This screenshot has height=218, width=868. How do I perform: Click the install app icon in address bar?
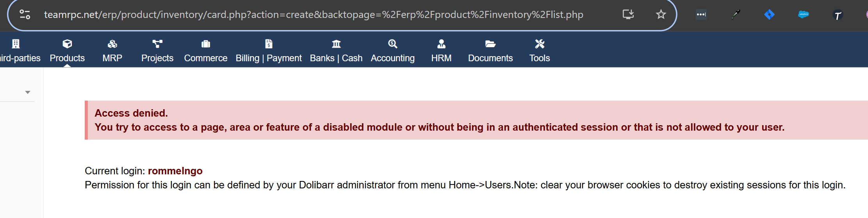(628, 14)
